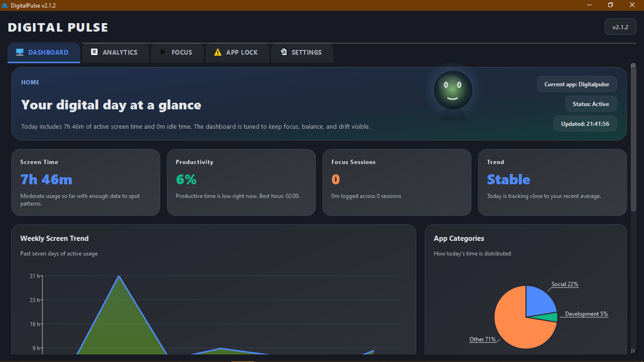Click the DigitalPulse title bar app icon

click(5, 5)
